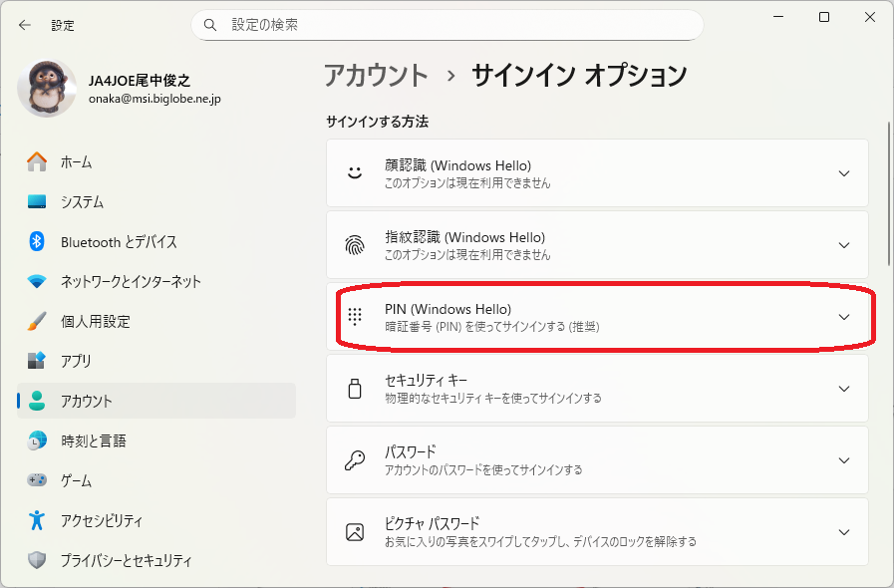Viewport: 894px width, 588px height.
Task: Click the ゲーム controller icon
Action: pos(37,480)
